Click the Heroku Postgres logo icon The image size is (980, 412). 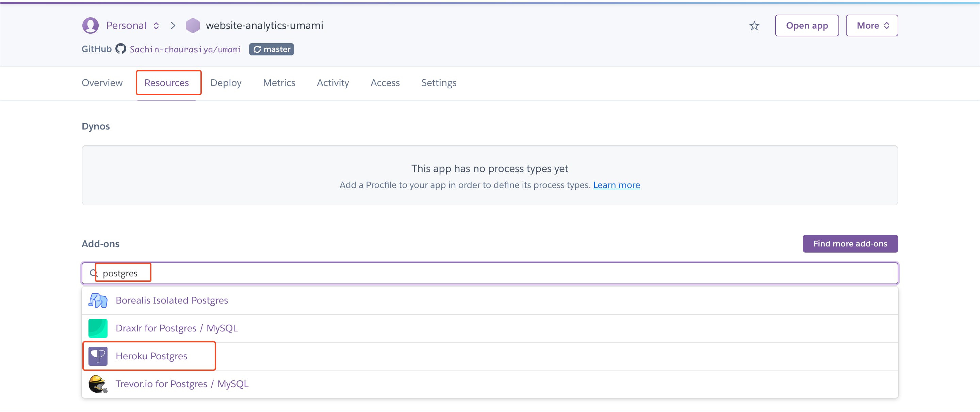tap(98, 356)
